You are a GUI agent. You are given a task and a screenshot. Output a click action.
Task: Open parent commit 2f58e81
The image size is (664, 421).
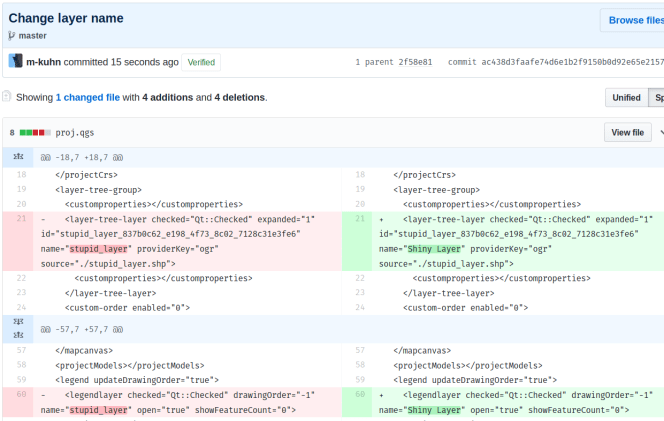pyautogui.click(x=415, y=62)
